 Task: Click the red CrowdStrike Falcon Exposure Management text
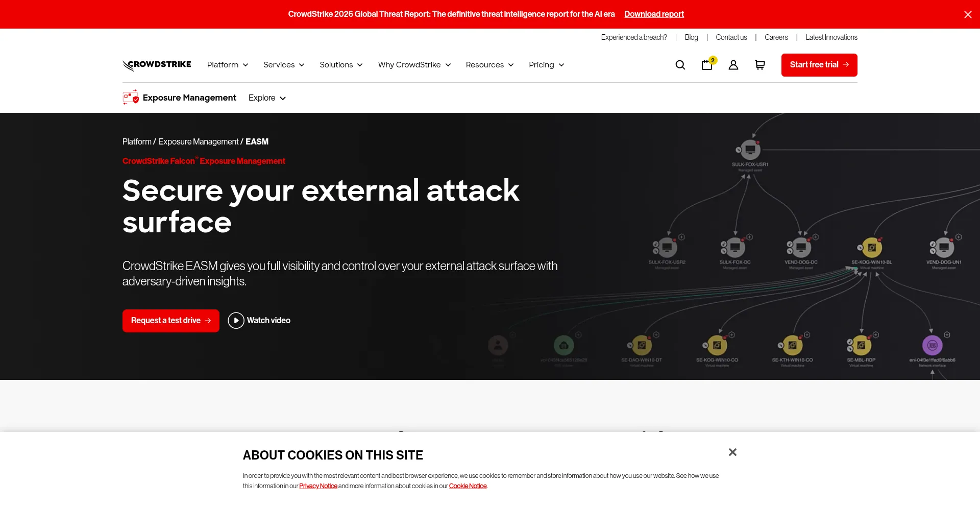[204, 161]
